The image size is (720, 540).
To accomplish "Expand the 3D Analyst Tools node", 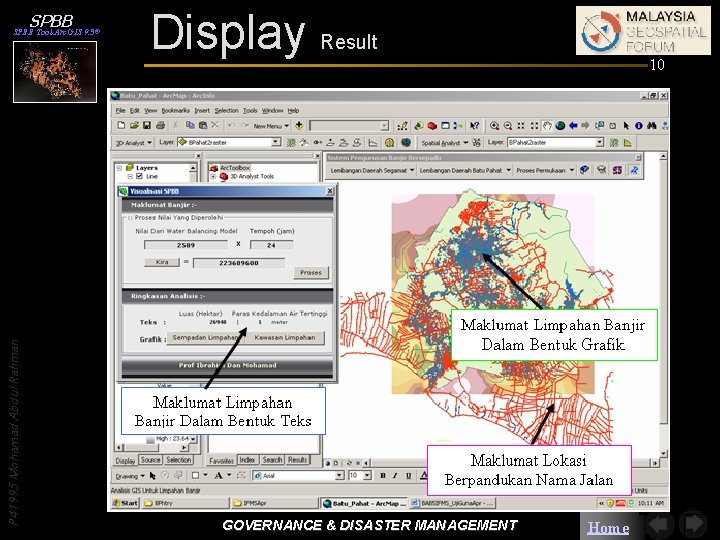I will point(213,176).
